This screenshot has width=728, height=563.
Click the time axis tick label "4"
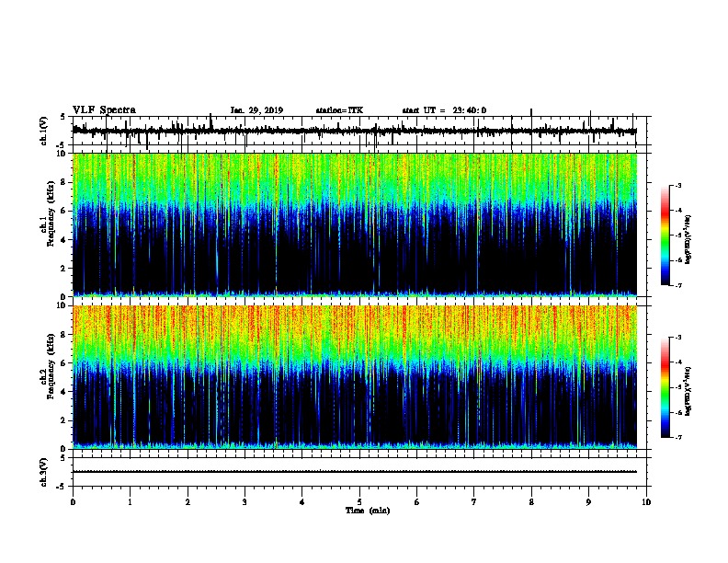tap(302, 502)
